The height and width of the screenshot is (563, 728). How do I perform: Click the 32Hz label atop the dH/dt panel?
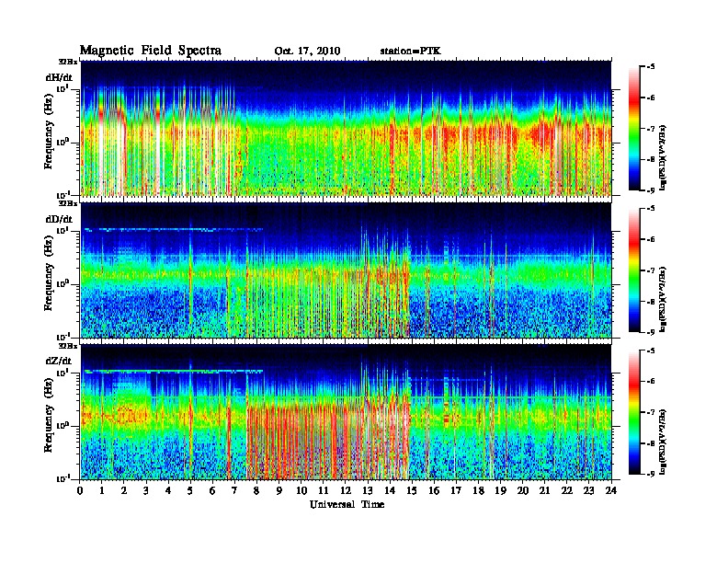[x=68, y=62]
